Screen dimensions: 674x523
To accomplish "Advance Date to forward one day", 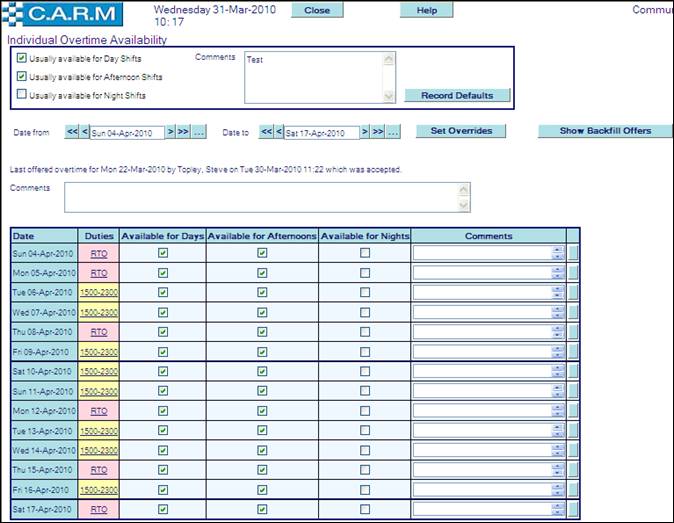I will click(x=365, y=132).
